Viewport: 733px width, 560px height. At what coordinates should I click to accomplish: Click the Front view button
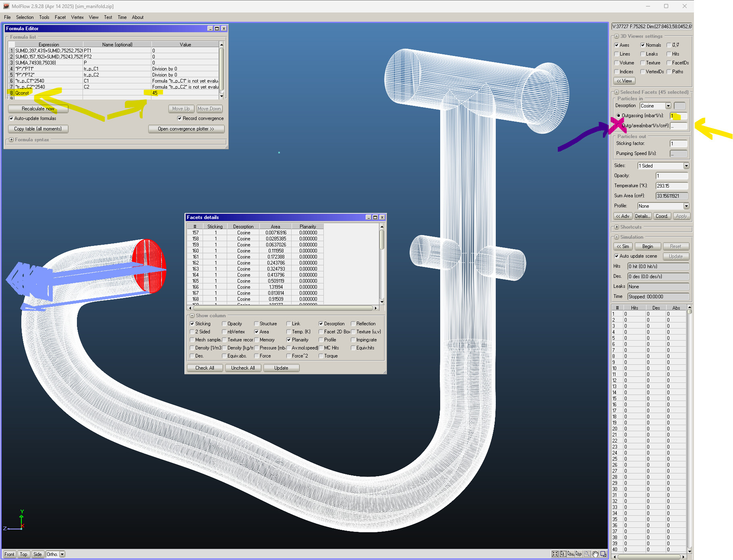(9, 554)
